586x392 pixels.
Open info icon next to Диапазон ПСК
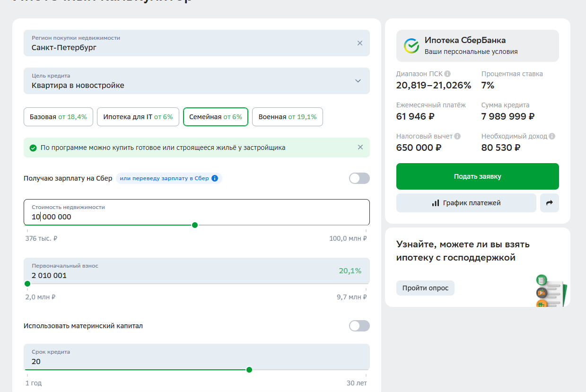(x=447, y=74)
